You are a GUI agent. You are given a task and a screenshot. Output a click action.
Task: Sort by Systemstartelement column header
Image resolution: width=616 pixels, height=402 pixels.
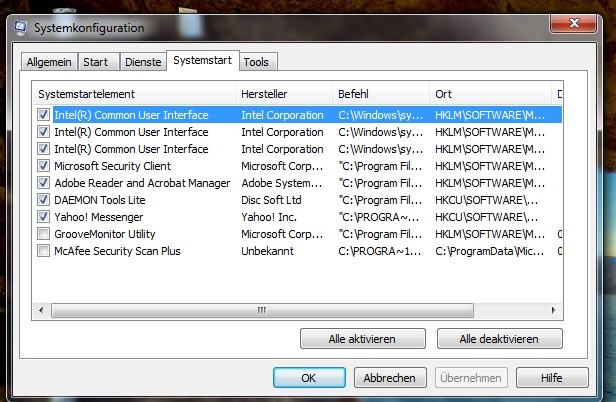(x=134, y=94)
